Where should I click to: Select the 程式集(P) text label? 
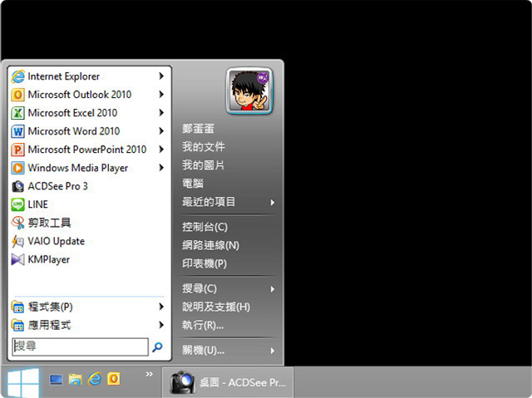tap(51, 307)
